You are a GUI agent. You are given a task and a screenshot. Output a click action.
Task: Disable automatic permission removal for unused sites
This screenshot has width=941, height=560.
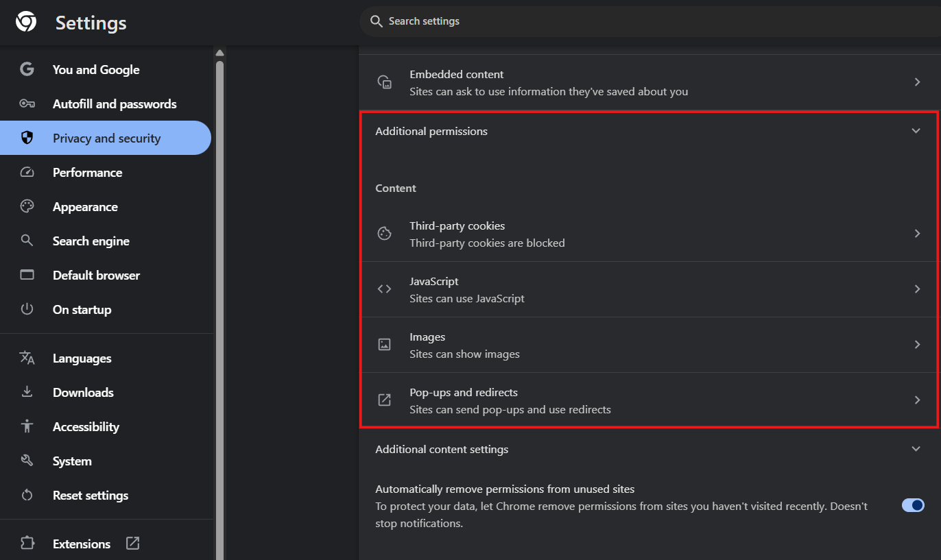[x=912, y=505]
